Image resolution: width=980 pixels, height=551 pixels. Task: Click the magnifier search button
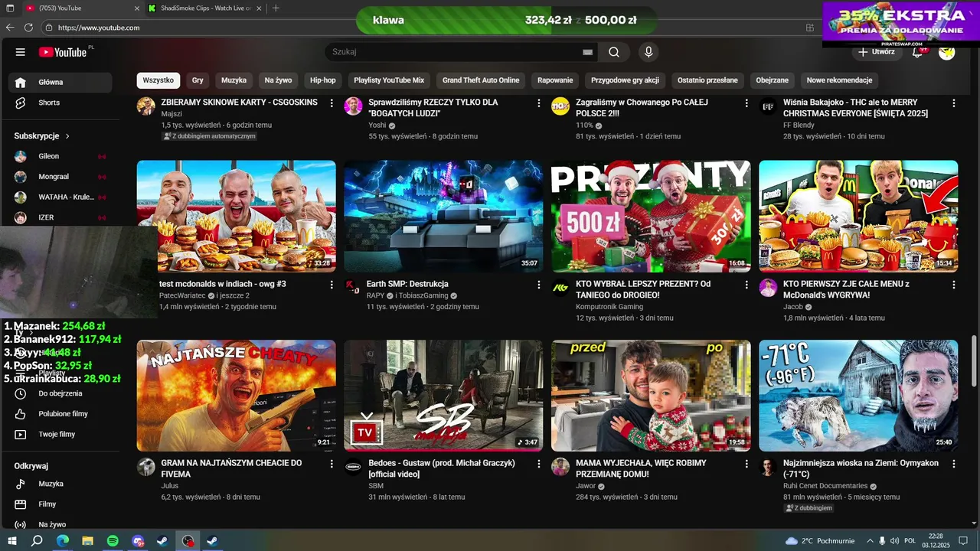614,52
